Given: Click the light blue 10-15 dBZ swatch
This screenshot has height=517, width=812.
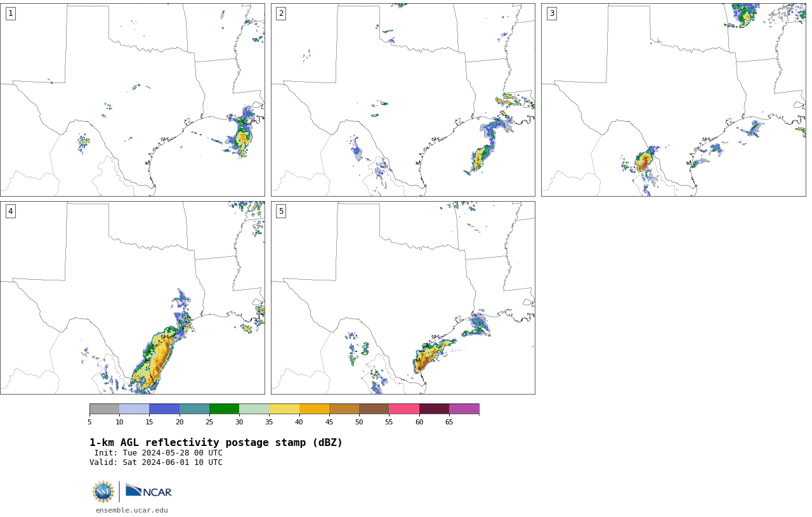Looking at the screenshot, I should (x=134, y=409).
